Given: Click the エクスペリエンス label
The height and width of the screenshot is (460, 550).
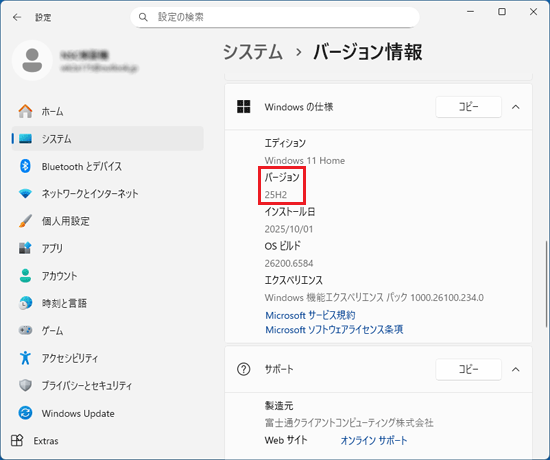Looking at the screenshot, I should pyautogui.click(x=294, y=280).
